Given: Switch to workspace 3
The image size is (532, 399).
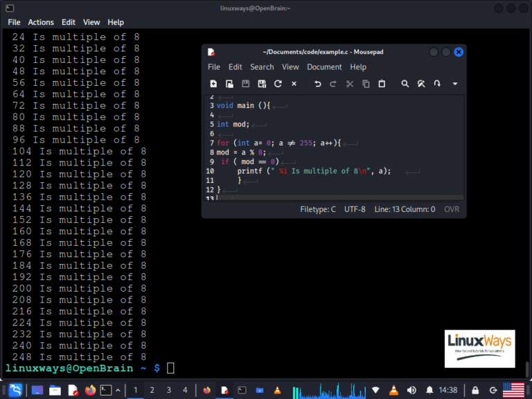Looking at the screenshot, I should (168, 390).
